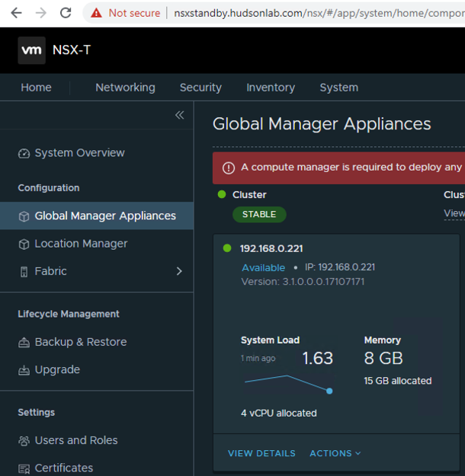
Task: Click the System Overview gauge icon
Action: [24, 153]
